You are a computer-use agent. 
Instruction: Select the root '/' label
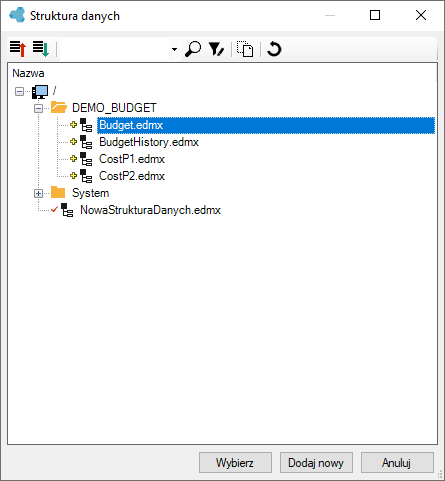55,91
